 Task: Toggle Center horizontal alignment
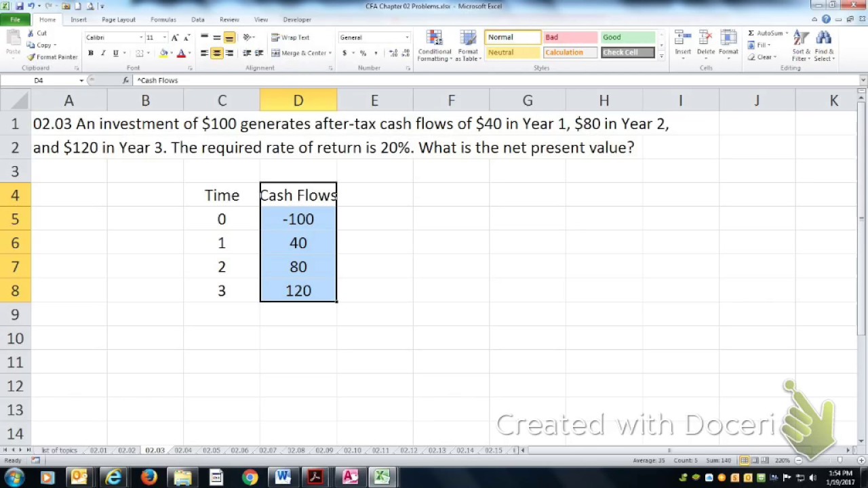point(217,53)
